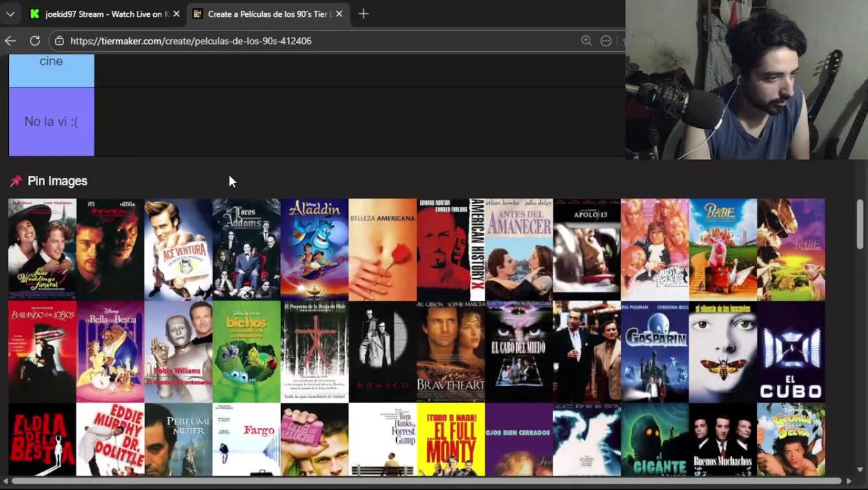Select the George de la Selva poster
This screenshot has width=868, height=490.
791,440
